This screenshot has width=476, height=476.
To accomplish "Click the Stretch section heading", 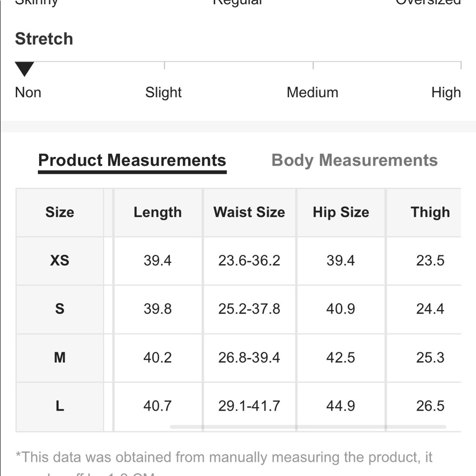I will (x=44, y=39).
